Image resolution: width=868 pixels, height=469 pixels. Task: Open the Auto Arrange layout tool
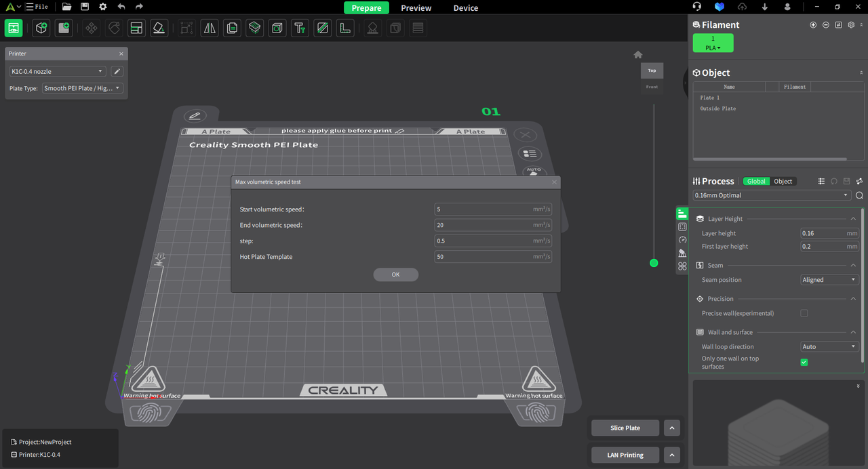tap(136, 28)
